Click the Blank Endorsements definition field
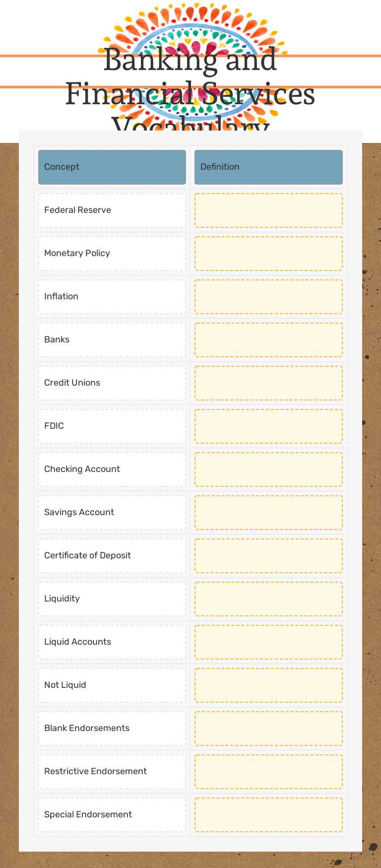This screenshot has height=868, width=381. click(x=268, y=729)
